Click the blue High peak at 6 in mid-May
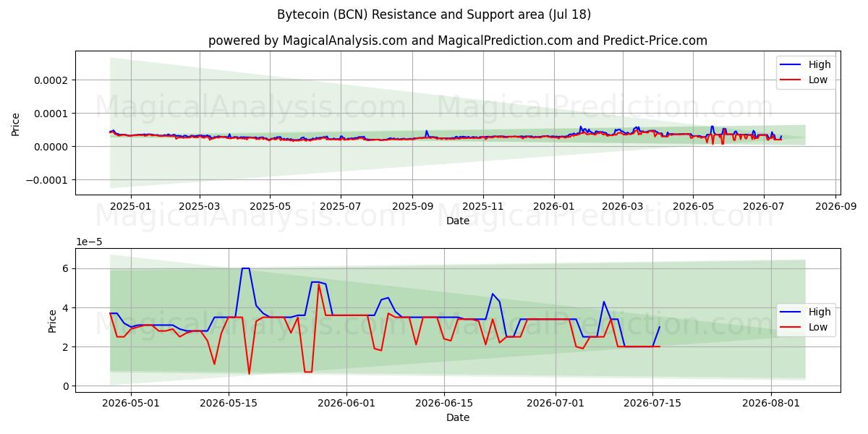Viewport: 868px width, 434px height. [x=246, y=268]
